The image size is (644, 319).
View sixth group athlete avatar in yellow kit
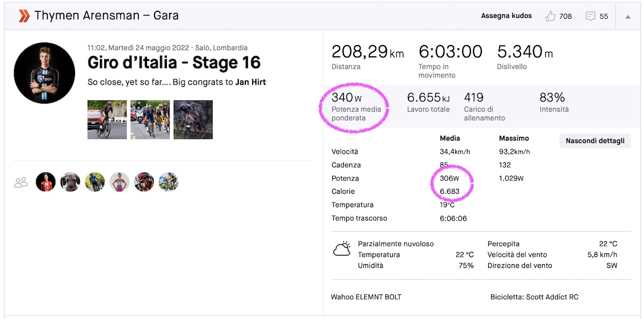[x=169, y=182]
